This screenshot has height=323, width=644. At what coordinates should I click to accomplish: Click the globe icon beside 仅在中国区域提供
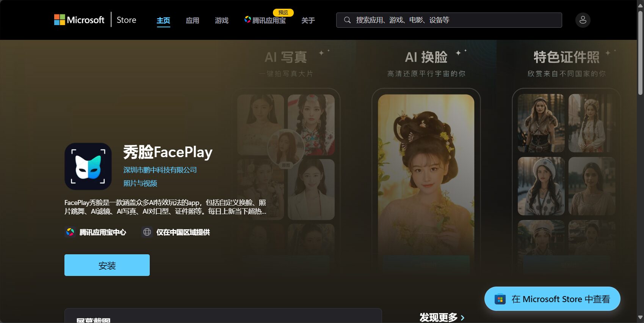(147, 232)
